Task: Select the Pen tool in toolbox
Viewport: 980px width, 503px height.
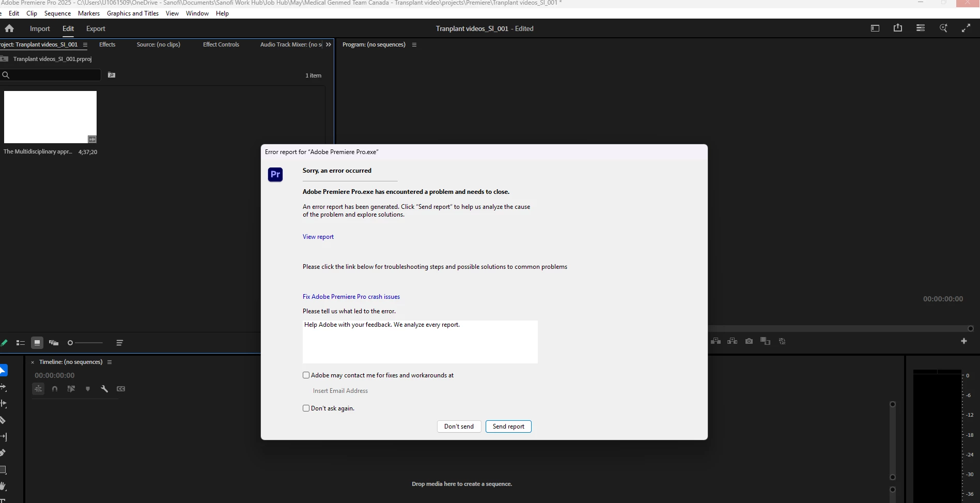Action: pyautogui.click(x=3, y=453)
